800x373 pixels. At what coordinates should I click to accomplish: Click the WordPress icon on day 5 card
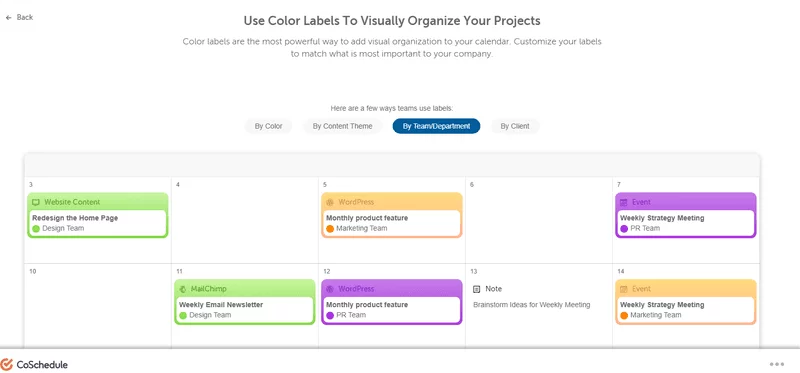(x=330, y=202)
